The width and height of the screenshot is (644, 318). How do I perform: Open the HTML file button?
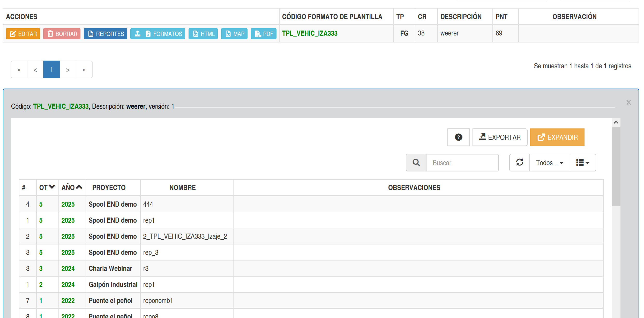point(203,34)
